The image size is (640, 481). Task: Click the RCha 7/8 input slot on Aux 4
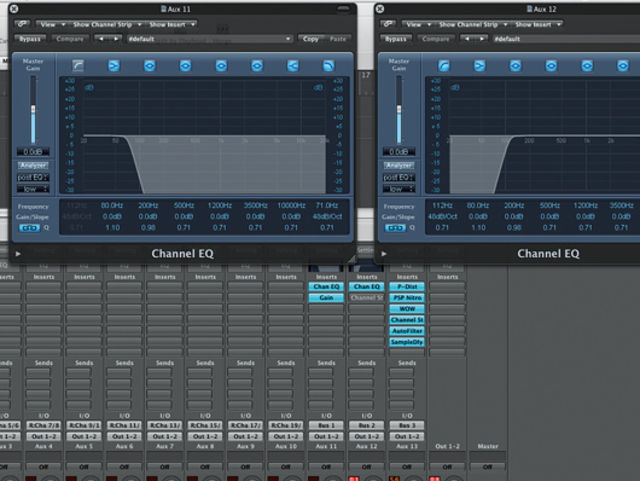[44, 425]
